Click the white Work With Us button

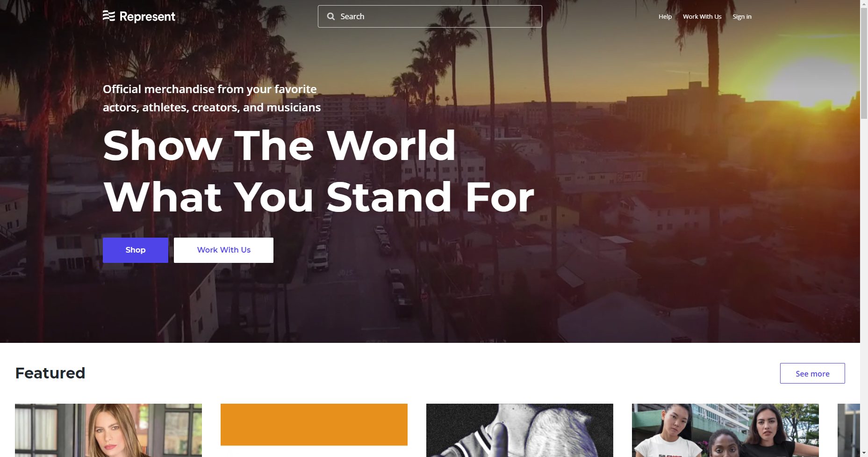click(x=223, y=250)
